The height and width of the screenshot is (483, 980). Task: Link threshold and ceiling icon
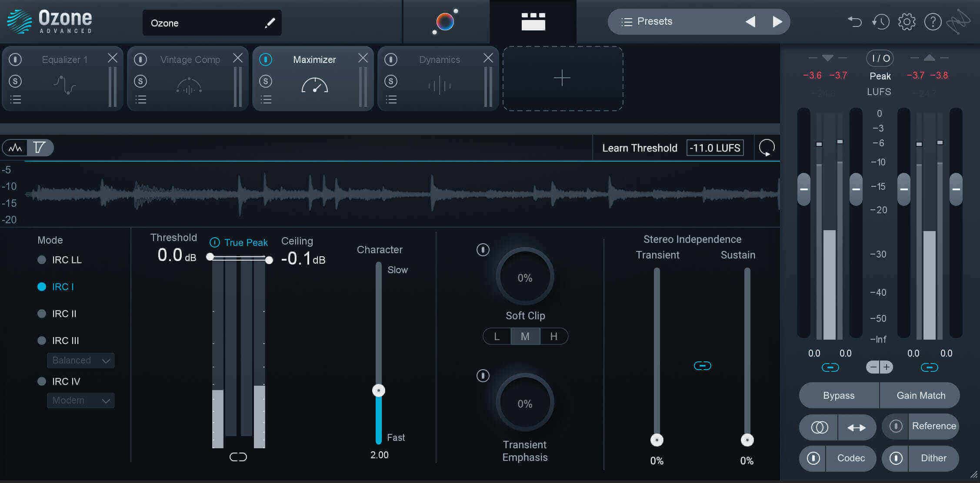tap(238, 457)
